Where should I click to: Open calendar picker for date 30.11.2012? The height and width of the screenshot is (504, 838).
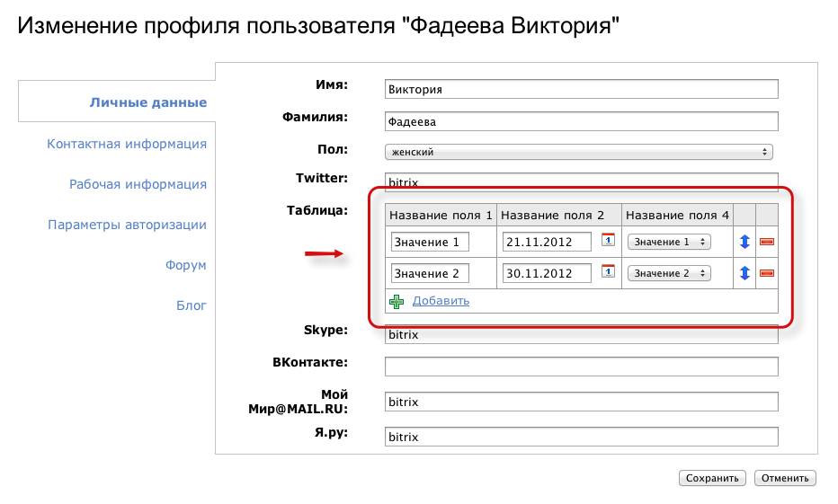tap(608, 271)
